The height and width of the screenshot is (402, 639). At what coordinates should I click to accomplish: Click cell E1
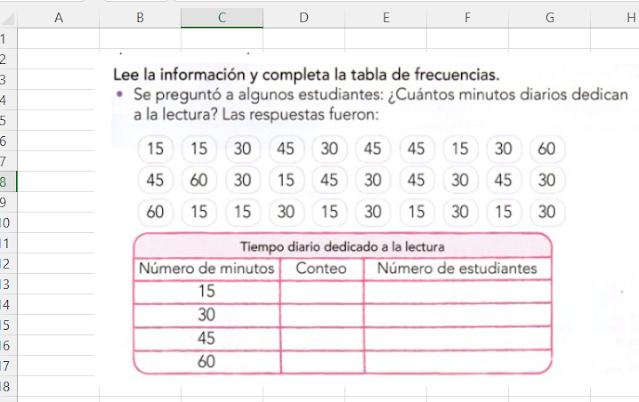coord(386,39)
